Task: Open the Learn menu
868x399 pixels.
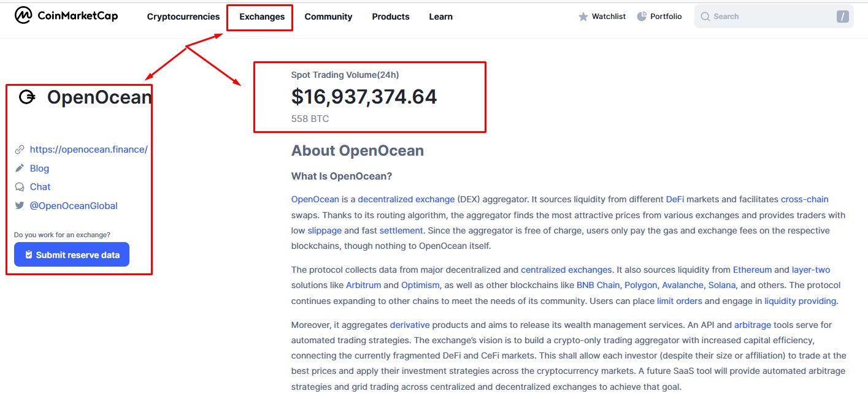Action: [x=440, y=17]
